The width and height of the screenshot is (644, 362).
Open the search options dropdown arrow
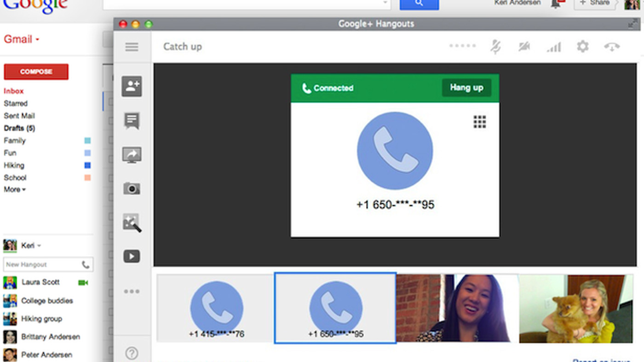[x=385, y=3]
